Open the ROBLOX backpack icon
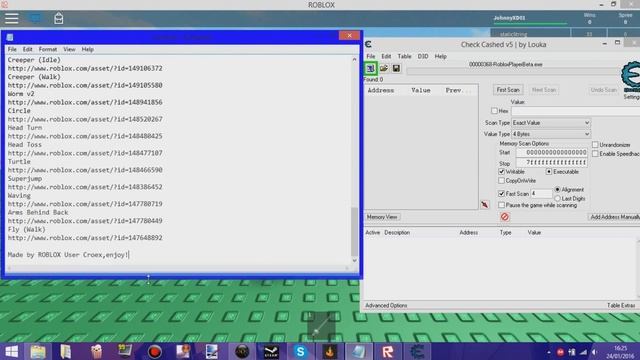Viewport: 640px width, 360px height. (58, 18)
